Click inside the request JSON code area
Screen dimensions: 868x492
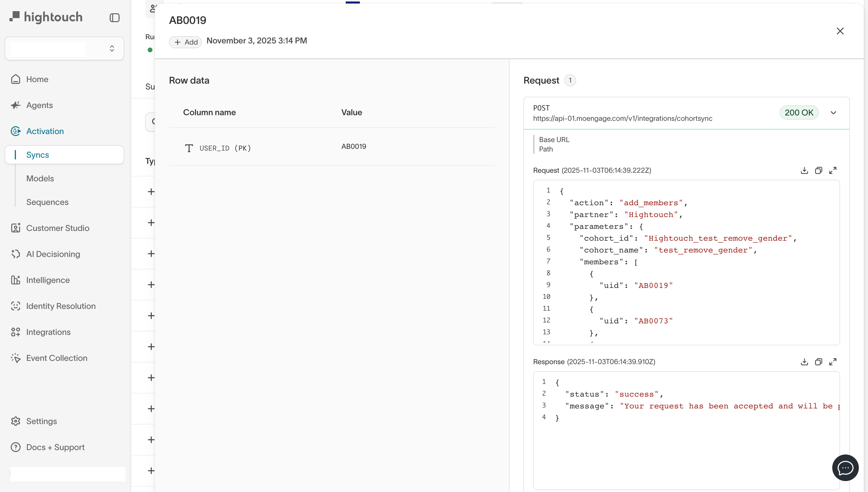pyautogui.click(x=686, y=262)
